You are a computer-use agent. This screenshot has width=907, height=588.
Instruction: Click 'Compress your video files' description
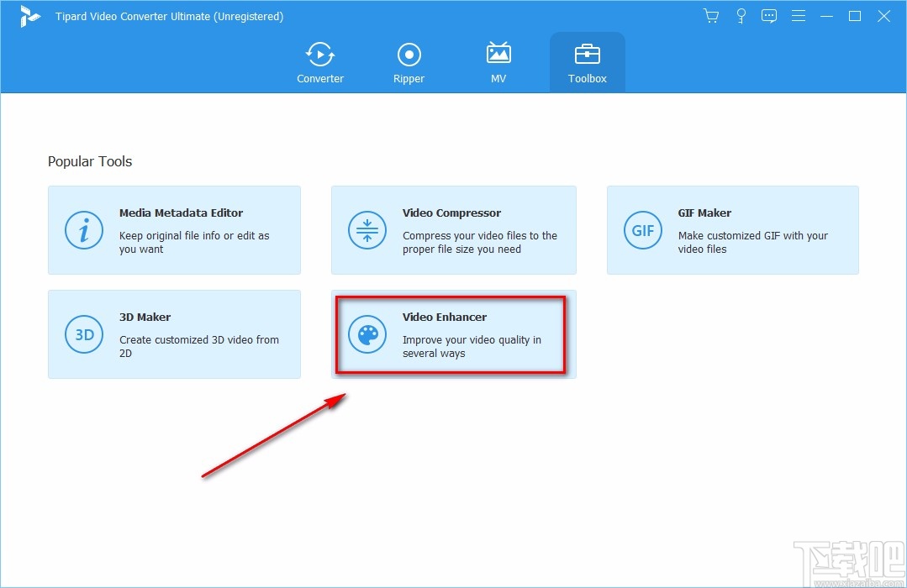(x=479, y=242)
